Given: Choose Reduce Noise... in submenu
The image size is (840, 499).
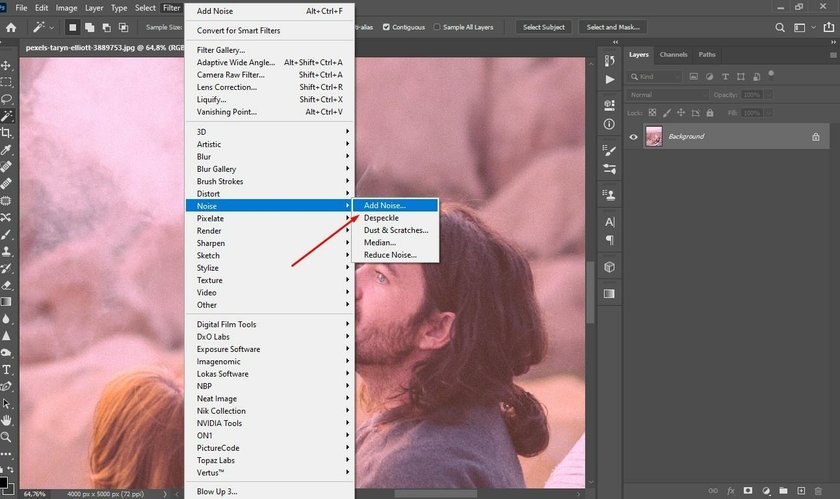Looking at the screenshot, I should [x=395, y=255].
